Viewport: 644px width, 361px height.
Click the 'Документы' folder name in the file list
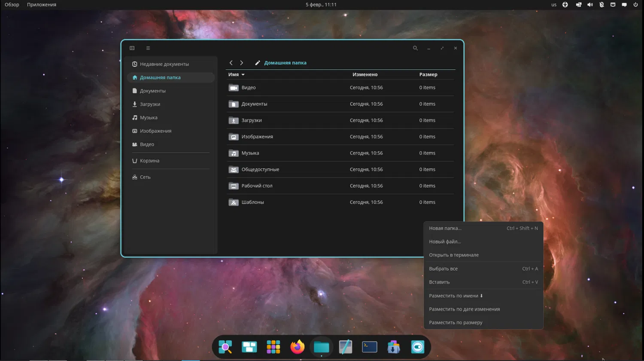[x=254, y=104]
